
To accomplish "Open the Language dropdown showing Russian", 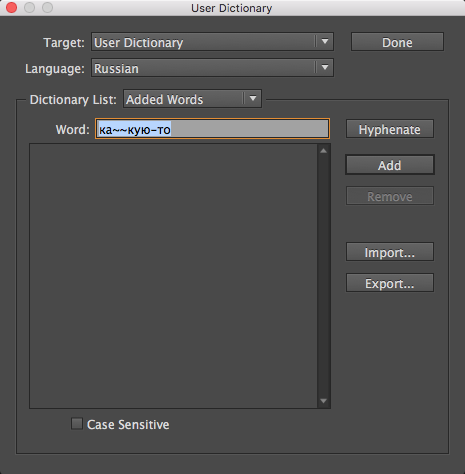I will [212, 68].
